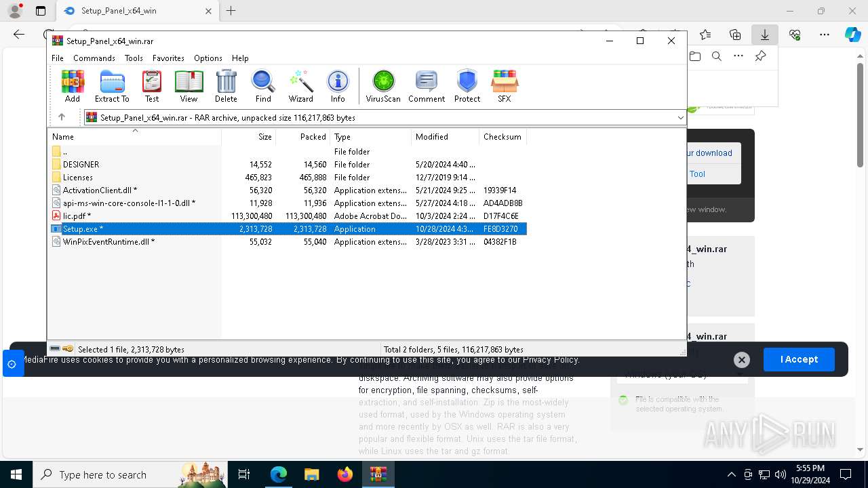
Task: Open the Tools menu
Action: click(134, 58)
